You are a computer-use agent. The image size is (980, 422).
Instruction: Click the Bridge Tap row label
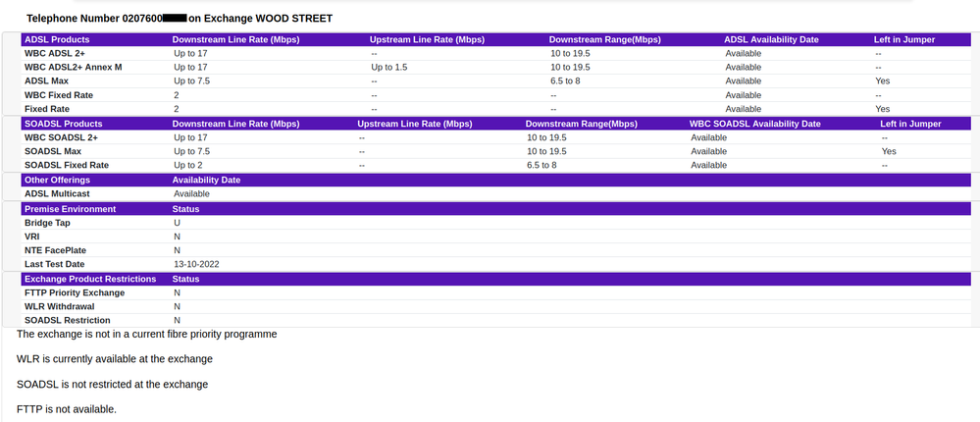[47, 223]
